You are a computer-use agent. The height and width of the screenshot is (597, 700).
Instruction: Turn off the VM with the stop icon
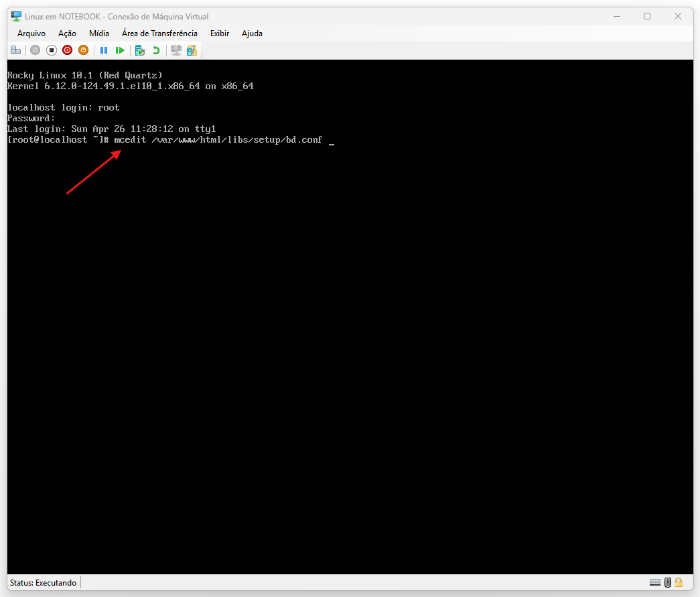click(51, 50)
